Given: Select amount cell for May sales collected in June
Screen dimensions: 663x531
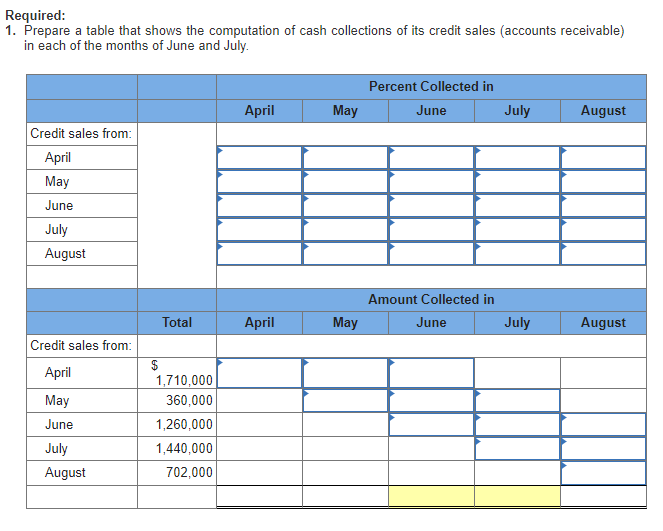Looking at the screenshot, I should pos(431,401).
